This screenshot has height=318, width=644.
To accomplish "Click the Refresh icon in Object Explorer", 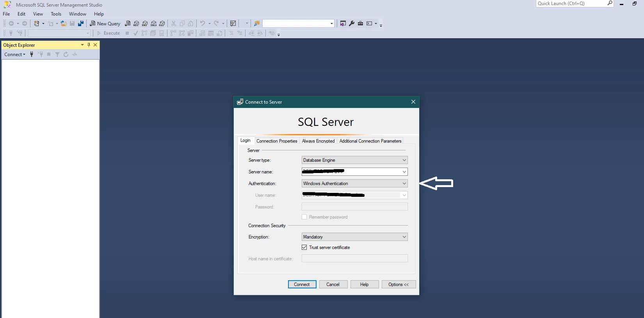I will 66,55.
